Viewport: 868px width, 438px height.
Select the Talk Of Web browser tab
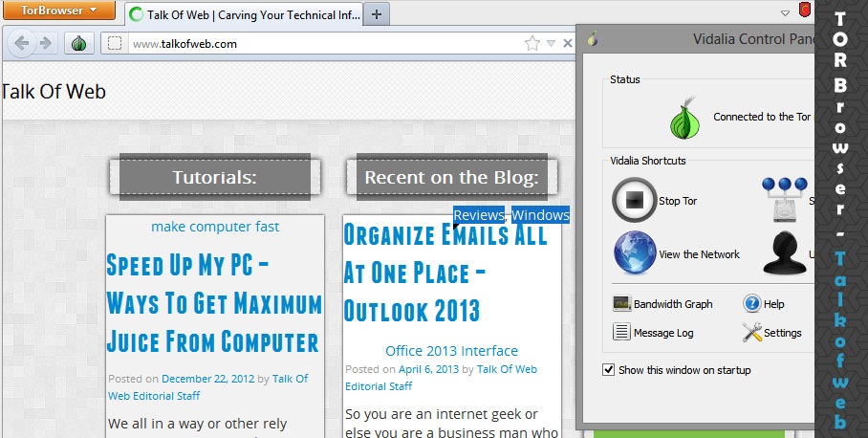244,15
